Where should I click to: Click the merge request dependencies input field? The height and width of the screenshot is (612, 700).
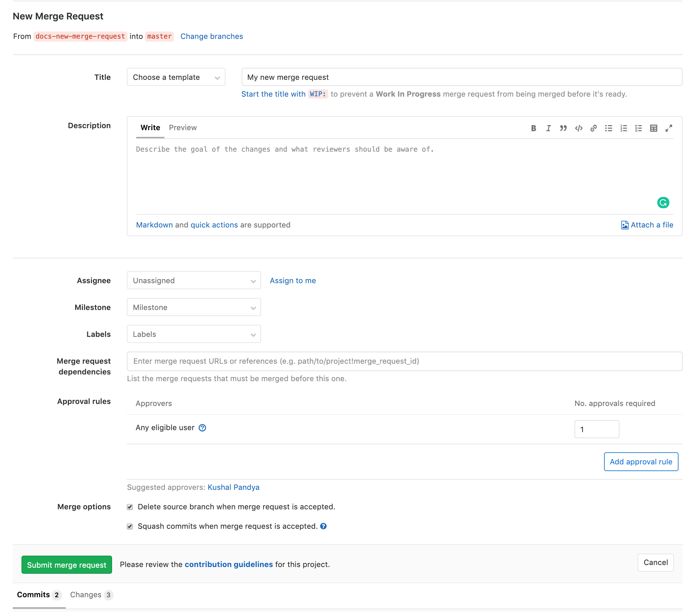(x=405, y=361)
